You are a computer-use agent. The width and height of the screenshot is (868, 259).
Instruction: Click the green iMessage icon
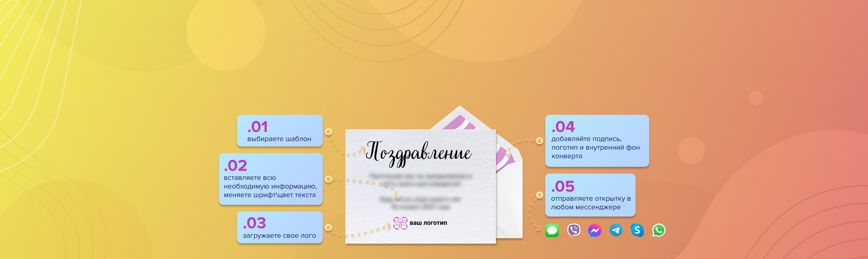(552, 231)
